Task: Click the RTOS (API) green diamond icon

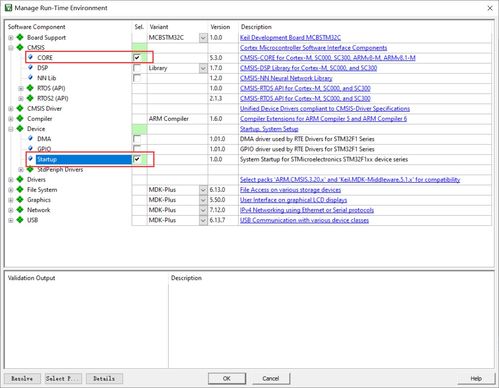Action: [x=30, y=88]
